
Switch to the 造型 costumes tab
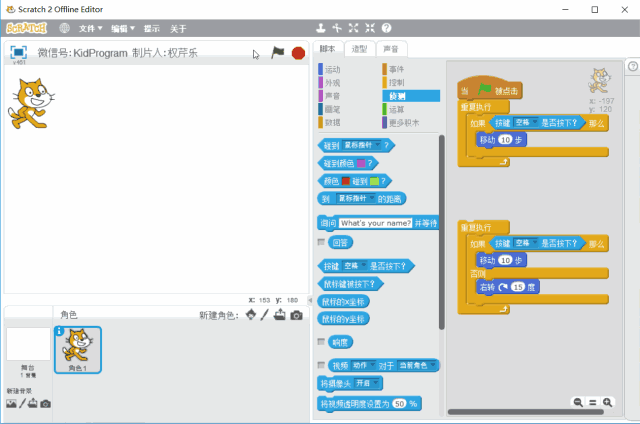[x=359, y=49]
